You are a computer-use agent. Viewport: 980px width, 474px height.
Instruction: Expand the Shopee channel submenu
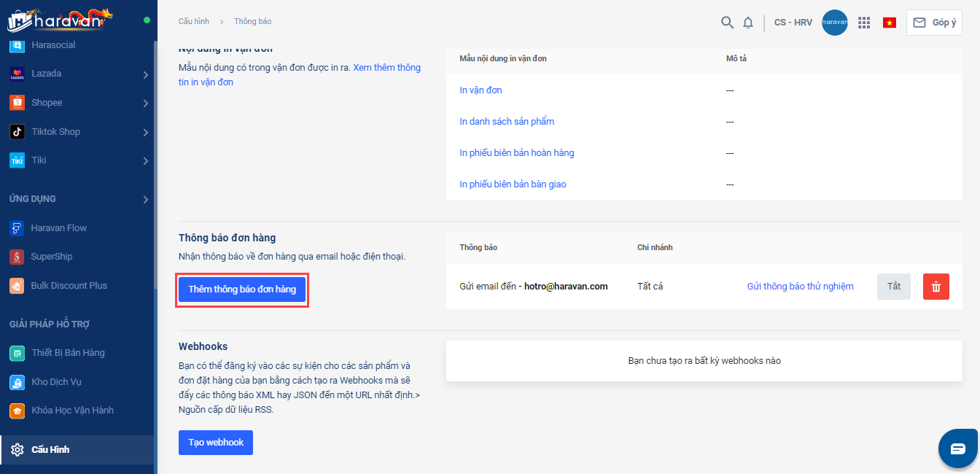click(x=146, y=104)
